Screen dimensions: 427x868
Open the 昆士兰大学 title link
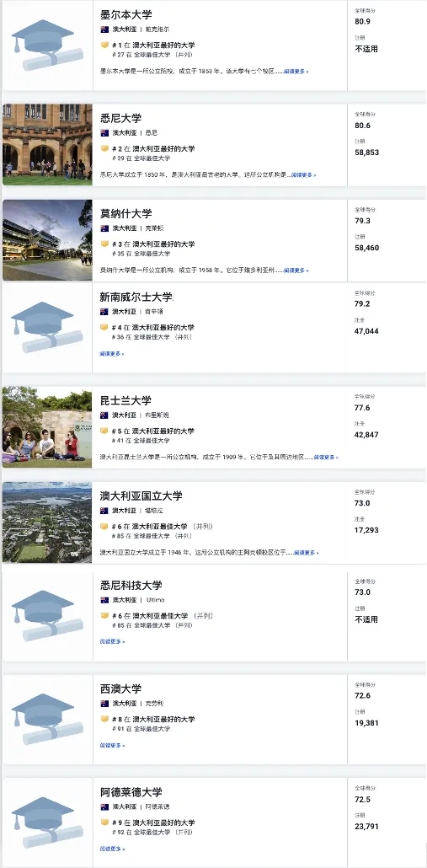click(x=125, y=400)
